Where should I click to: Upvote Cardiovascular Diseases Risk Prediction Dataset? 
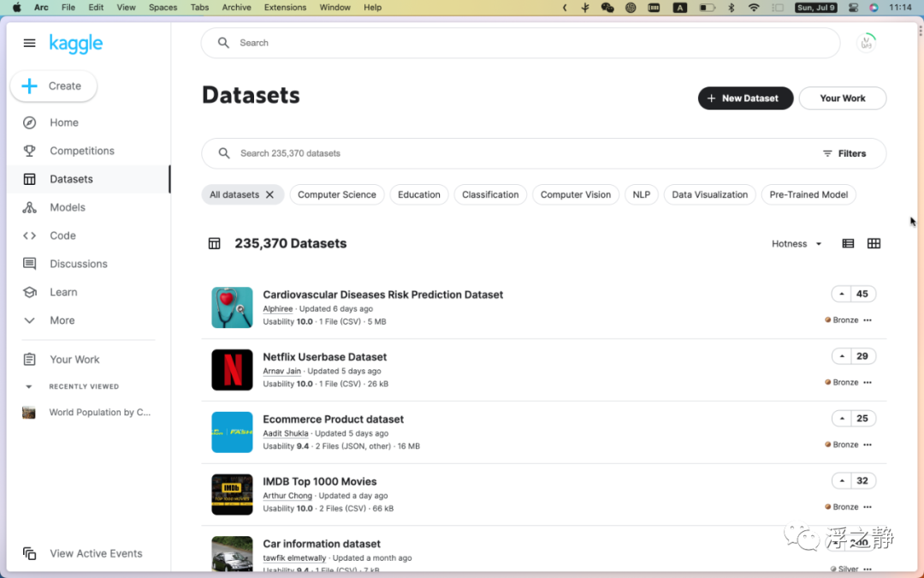[842, 294]
